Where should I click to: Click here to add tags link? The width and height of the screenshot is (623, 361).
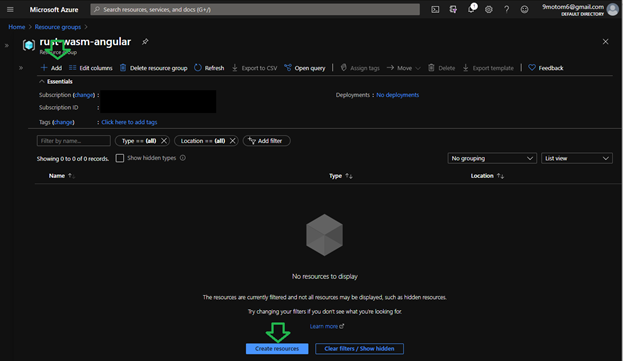point(129,122)
